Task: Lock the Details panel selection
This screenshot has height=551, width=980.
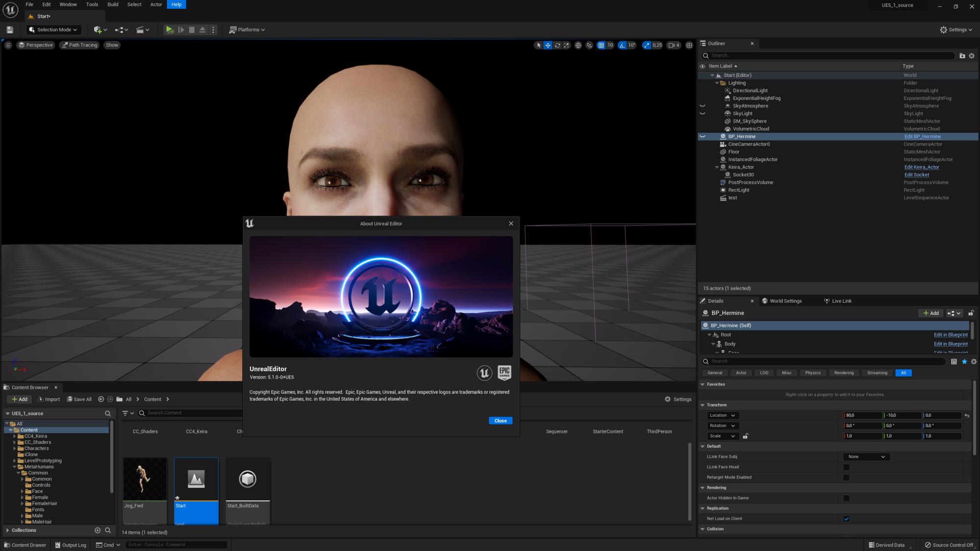Action: coord(971,313)
